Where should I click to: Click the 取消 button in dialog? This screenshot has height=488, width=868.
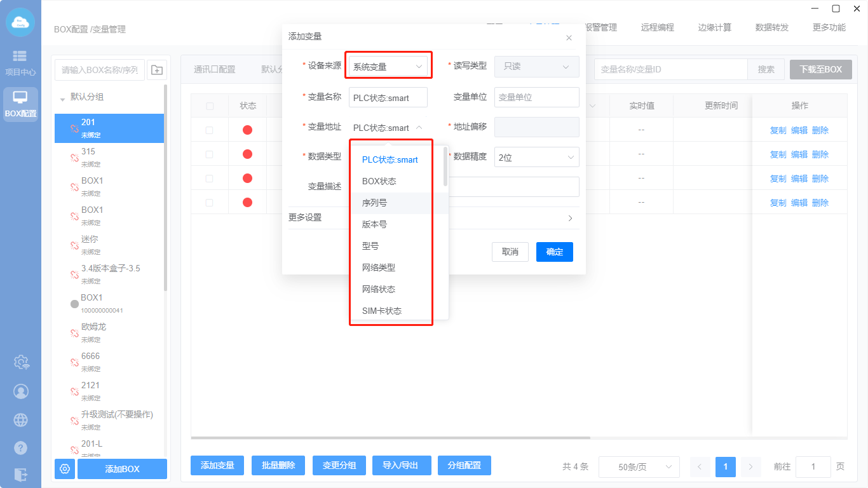pyautogui.click(x=510, y=252)
